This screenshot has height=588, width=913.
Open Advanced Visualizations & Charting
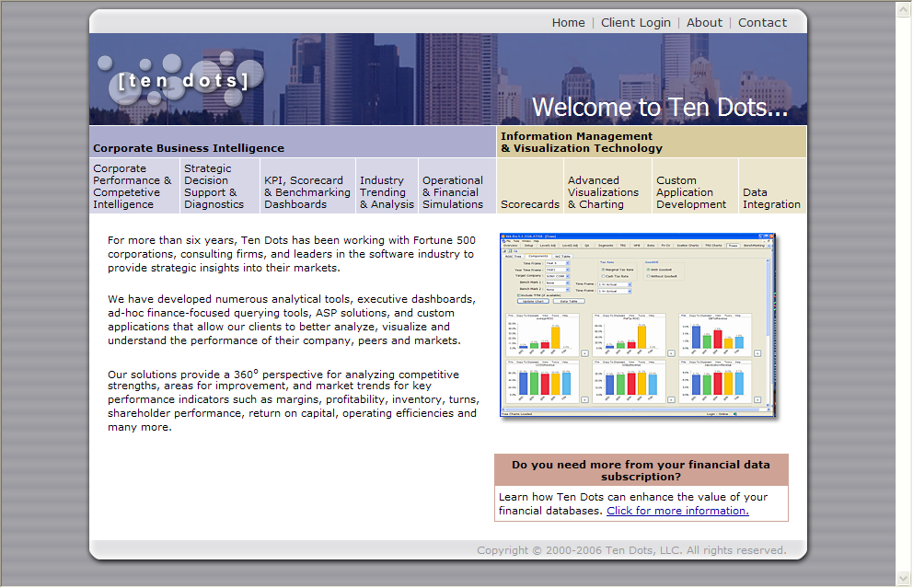click(x=603, y=192)
